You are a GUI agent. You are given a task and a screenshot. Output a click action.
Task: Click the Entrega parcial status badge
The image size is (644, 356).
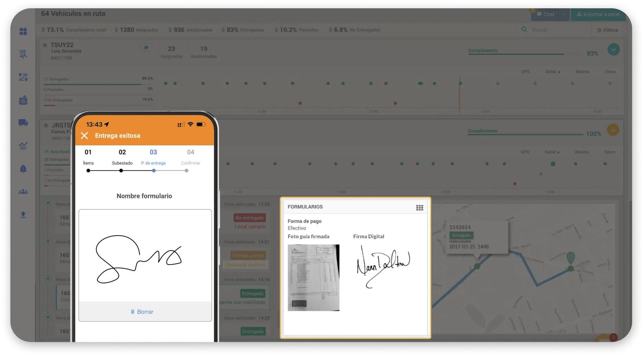coord(248,255)
